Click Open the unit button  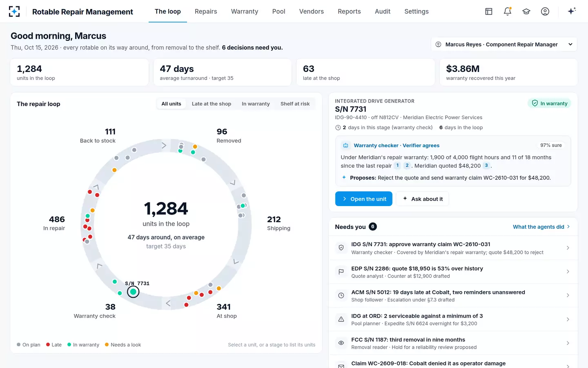tap(364, 199)
